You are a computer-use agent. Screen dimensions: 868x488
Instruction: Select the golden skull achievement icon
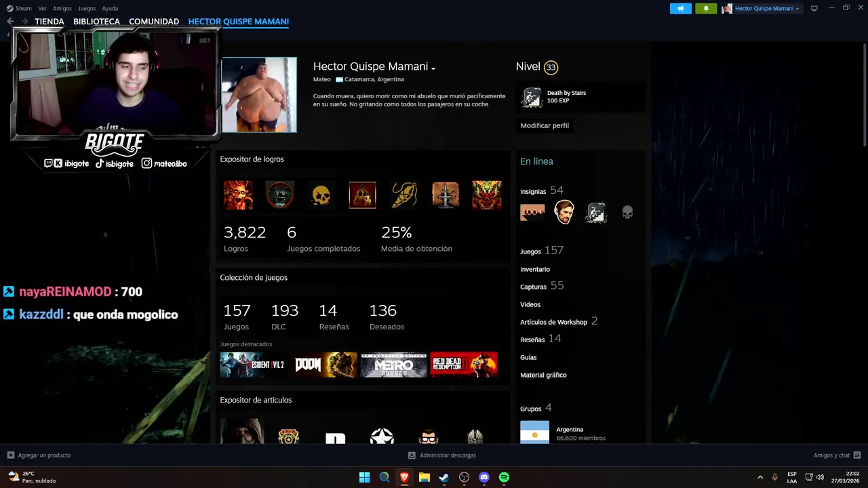coord(321,195)
